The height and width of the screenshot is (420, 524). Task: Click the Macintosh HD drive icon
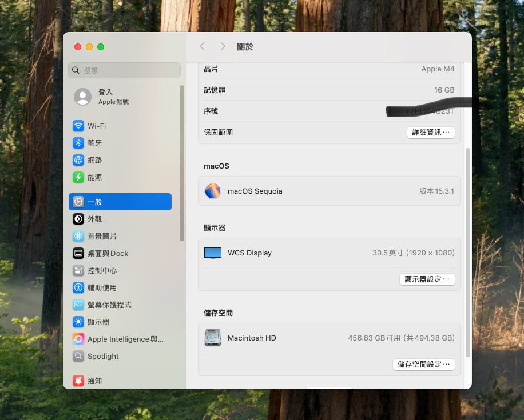[x=213, y=338]
